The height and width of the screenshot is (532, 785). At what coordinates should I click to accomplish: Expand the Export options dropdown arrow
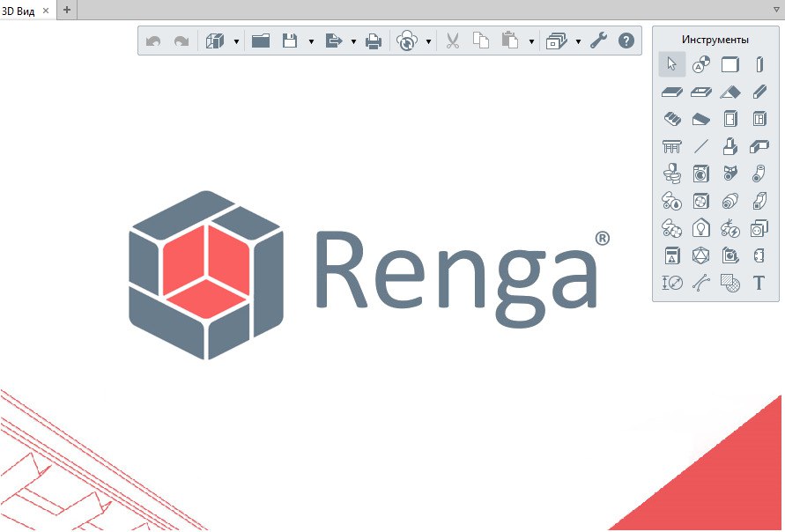(353, 41)
